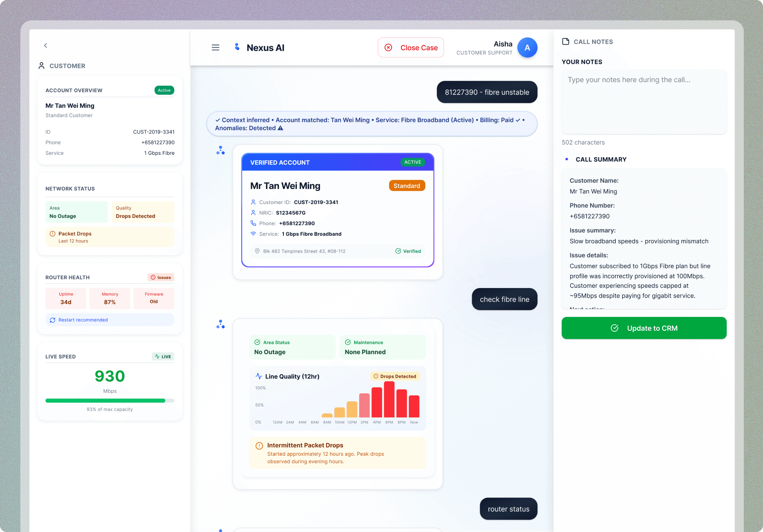
Task: Select the person icon beside CUSTOMER heading
Action: pos(41,66)
